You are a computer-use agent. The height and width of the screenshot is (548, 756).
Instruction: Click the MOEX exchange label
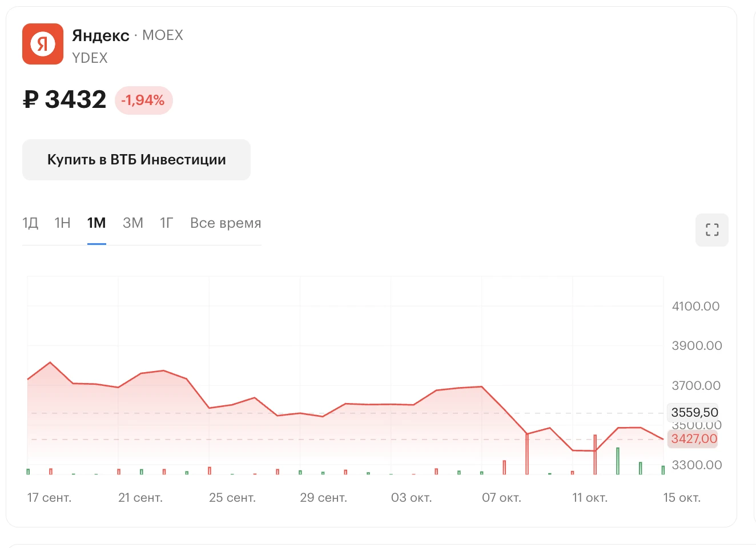click(163, 35)
